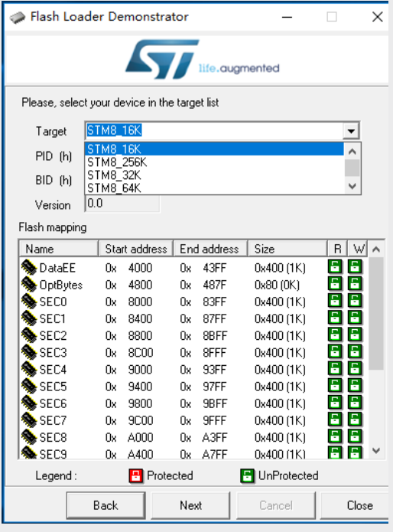The image size is (393, 532).
Task: Click the red Protected legend icon
Action: pyautogui.click(x=136, y=475)
